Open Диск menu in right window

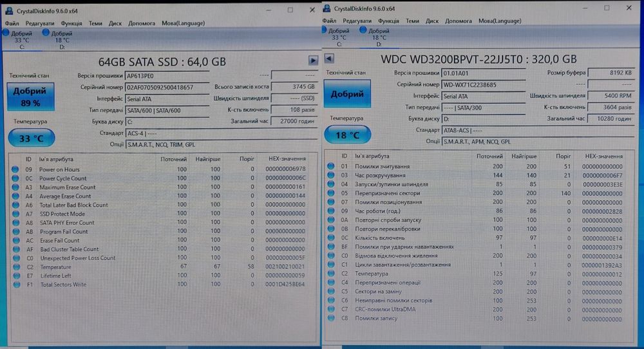click(x=432, y=21)
